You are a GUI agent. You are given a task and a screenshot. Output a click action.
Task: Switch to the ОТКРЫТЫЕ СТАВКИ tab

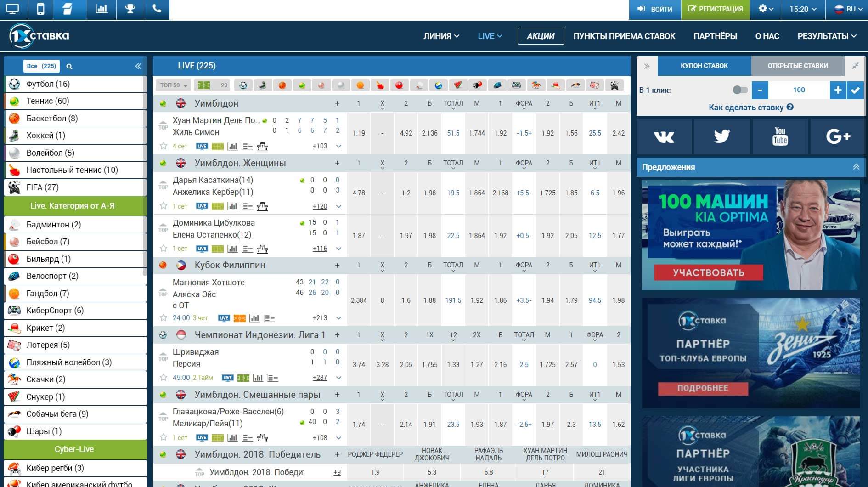click(x=798, y=66)
